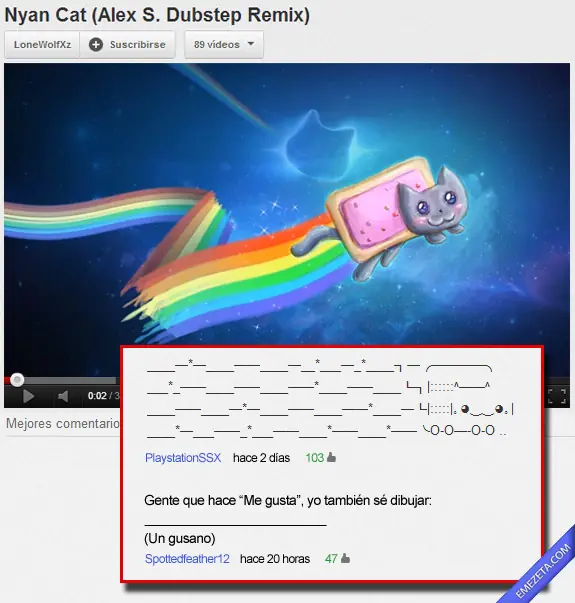Screen dimensions: 575x603
Task: Open LoneWolfXz channel button
Action: [42, 45]
